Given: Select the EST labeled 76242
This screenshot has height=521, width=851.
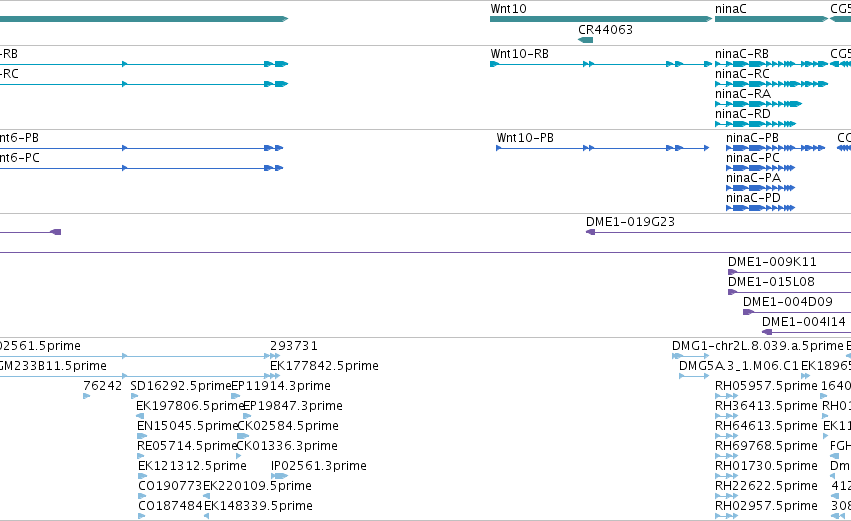Looking at the screenshot, I should coord(103,386).
